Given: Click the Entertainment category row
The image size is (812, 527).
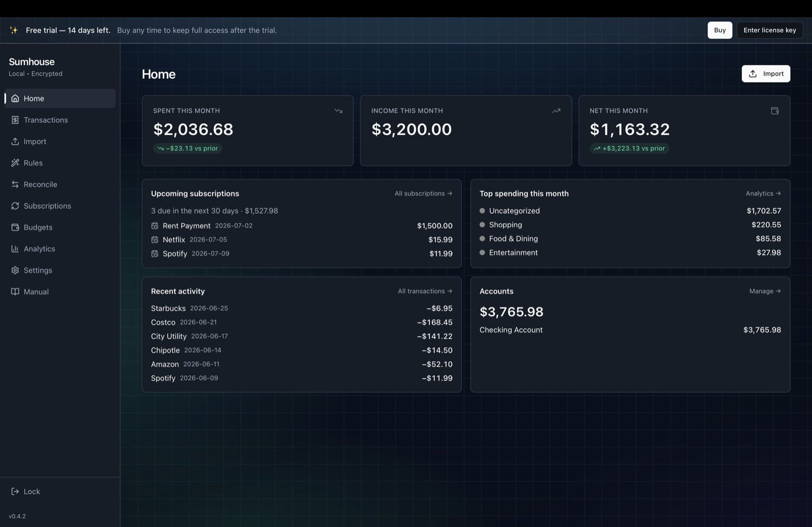Looking at the screenshot, I should [x=630, y=252].
